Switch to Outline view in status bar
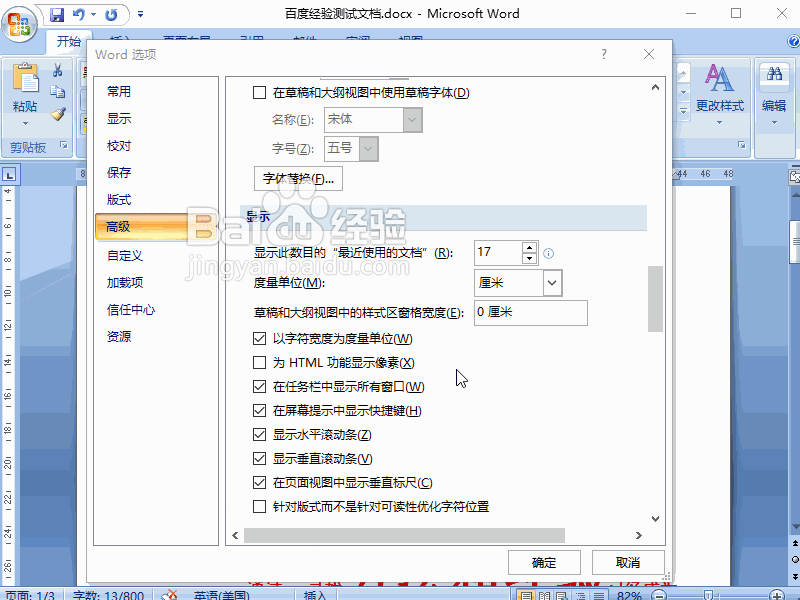The image size is (800, 600). [x=580, y=595]
